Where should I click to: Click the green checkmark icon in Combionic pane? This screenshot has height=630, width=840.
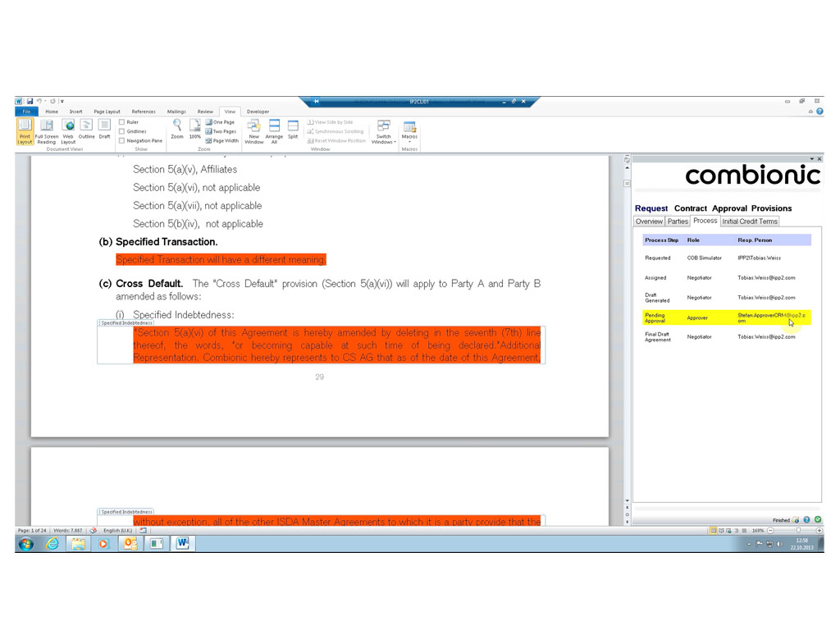click(818, 520)
